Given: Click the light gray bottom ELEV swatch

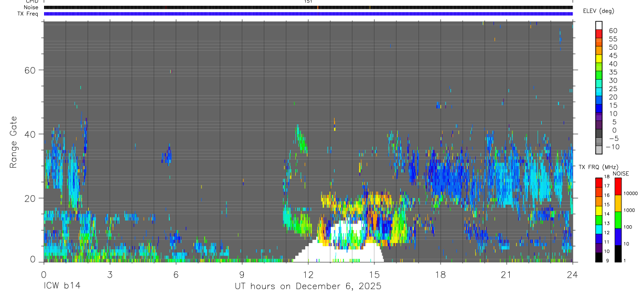Looking at the screenshot, I should click(x=599, y=150).
